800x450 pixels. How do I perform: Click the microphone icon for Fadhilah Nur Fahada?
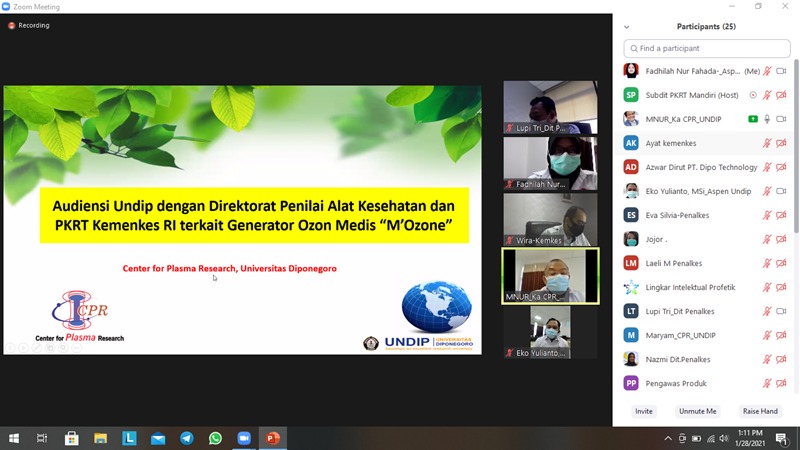point(767,71)
